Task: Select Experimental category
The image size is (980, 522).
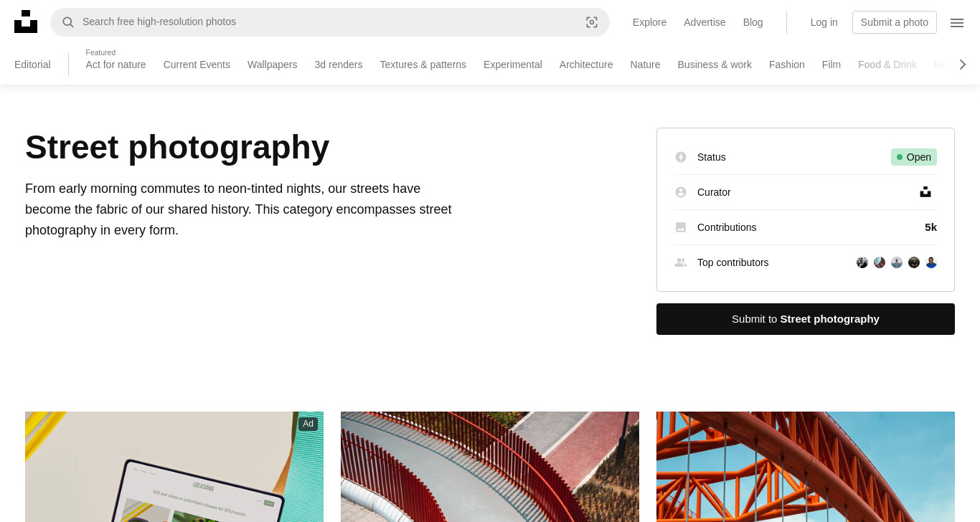Action: tap(513, 65)
